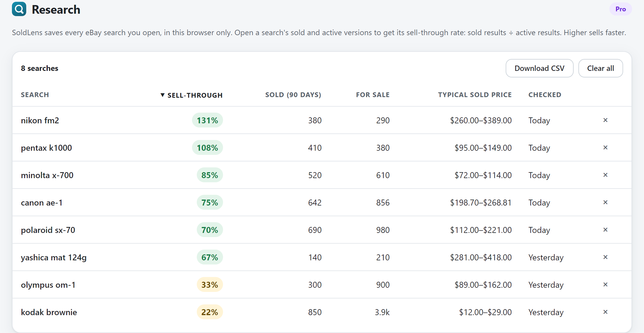Click the 70% sell-through badge

coord(210,230)
